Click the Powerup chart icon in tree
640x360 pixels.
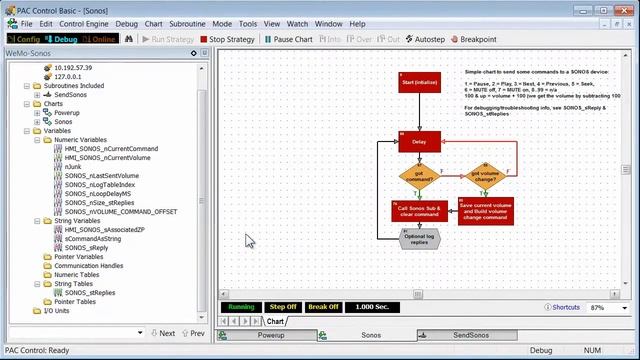pos(48,113)
